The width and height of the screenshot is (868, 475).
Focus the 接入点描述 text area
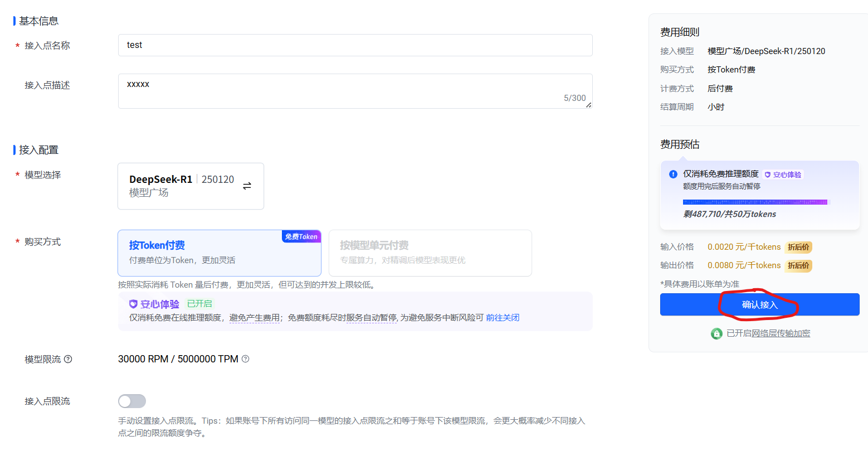(x=355, y=91)
